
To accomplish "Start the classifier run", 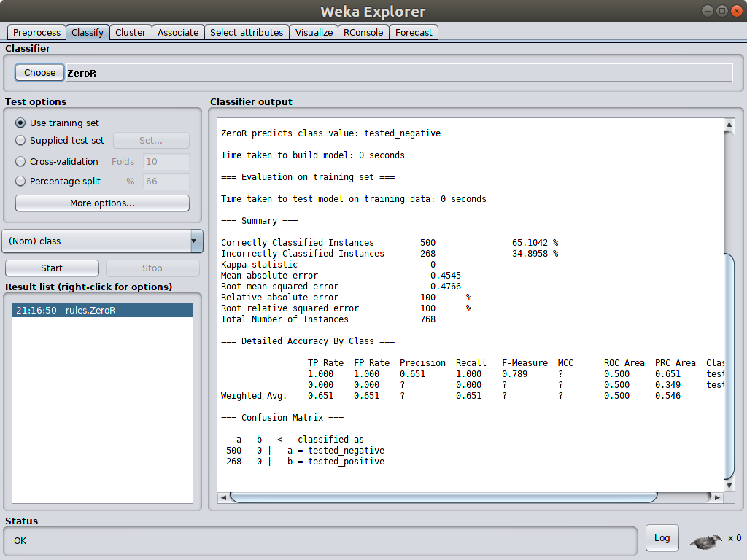I will (52, 268).
